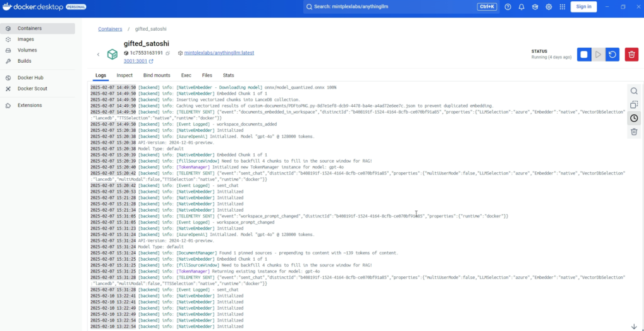
Task: Click the Images sidebar icon
Action: point(8,40)
